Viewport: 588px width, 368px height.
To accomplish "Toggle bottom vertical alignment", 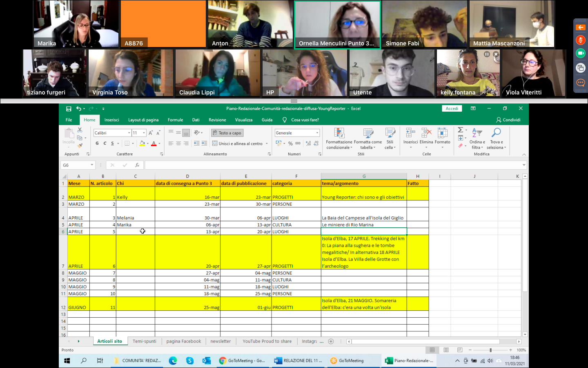I will click(186, 132).
